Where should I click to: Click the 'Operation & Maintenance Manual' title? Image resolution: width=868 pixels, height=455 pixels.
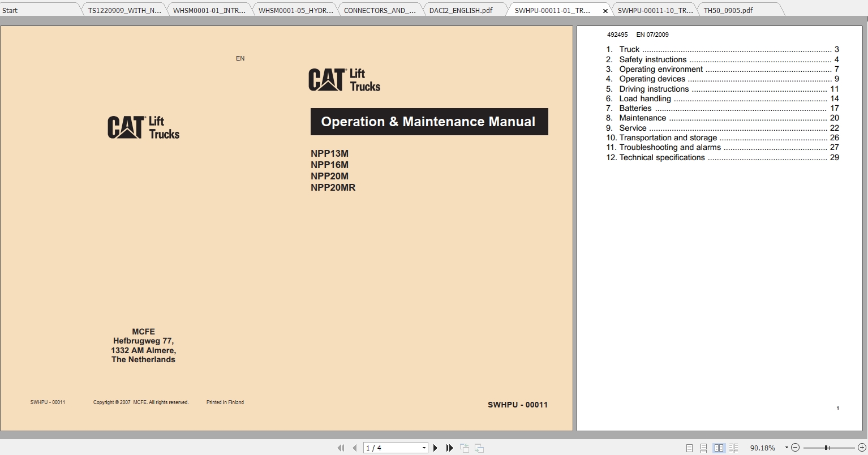429,122
